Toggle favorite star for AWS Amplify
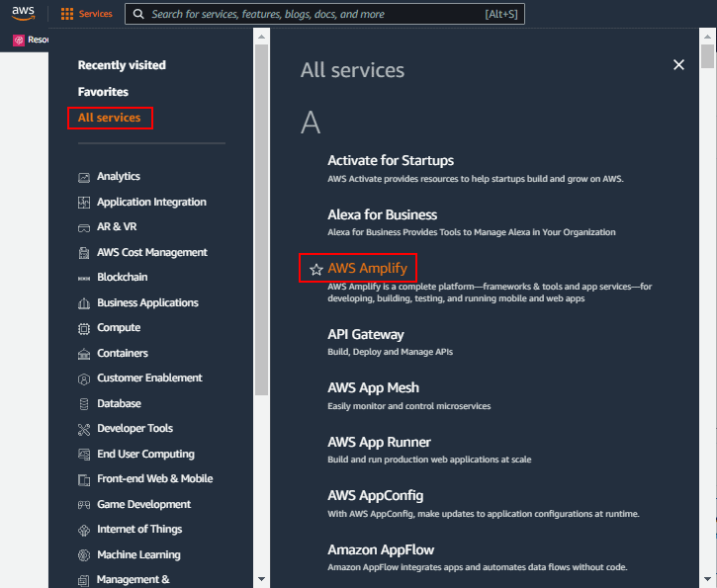The width and height of the screenshot is (717, 588). pyautogui.click(x=315, y=269)
